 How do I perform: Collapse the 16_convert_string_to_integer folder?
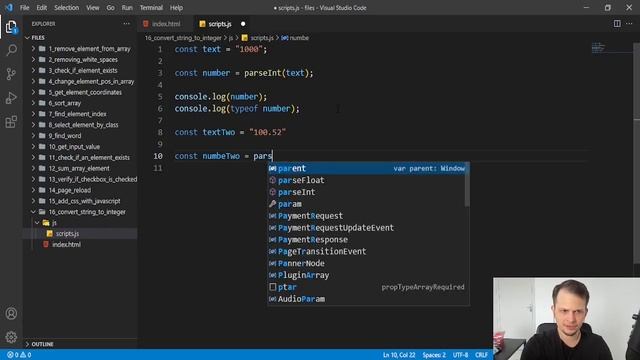tap(80, 212)
